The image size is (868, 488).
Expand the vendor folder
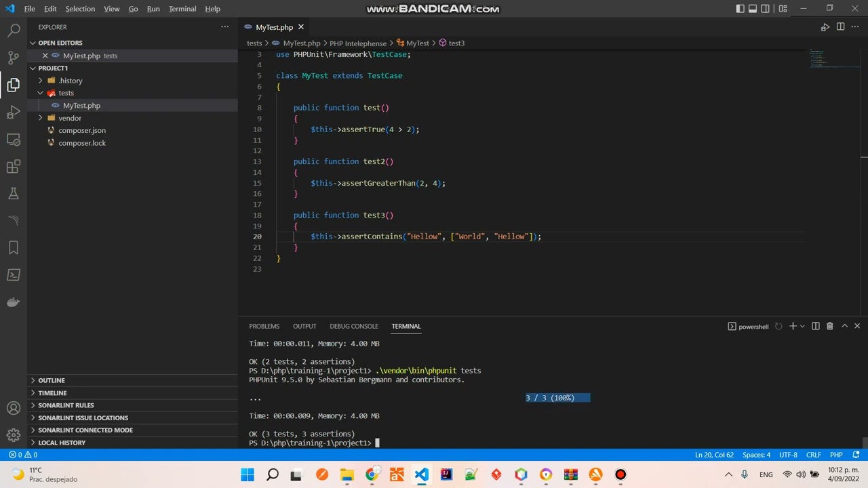pyautogui.click(x=41, y=118)
